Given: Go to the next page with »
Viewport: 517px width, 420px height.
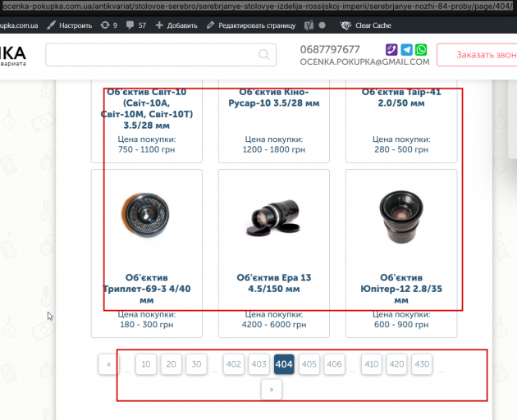Looking at the screenshot, I should (x=272, y=390).
